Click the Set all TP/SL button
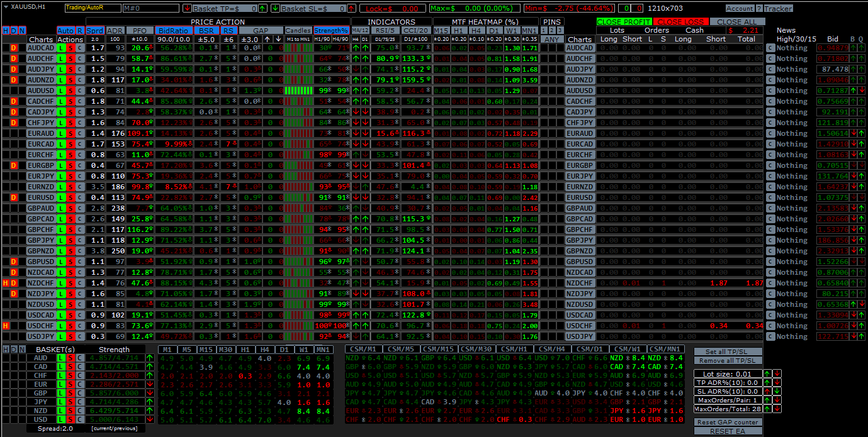The width and height of the screenshot is (868, 437). (728, 351)
